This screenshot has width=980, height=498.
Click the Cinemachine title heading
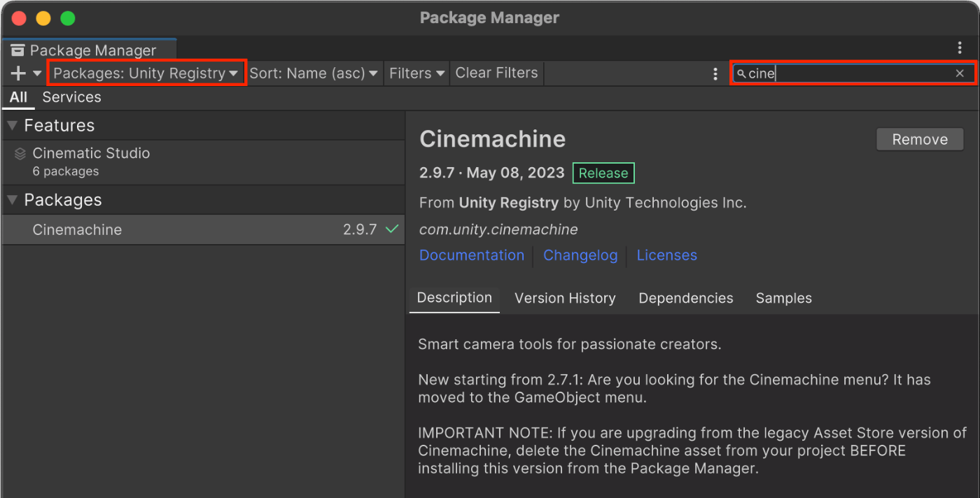(x=492, y=139)
